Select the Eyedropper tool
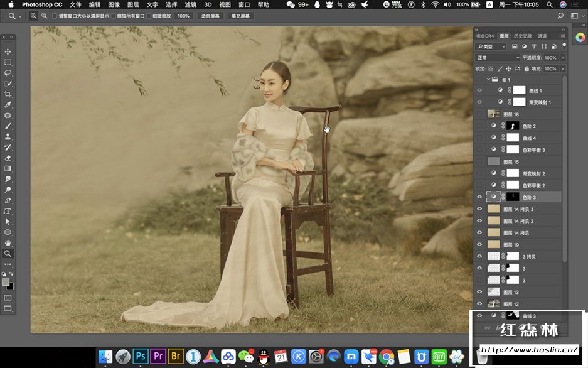The image size is (588, 368). [8, 105]
